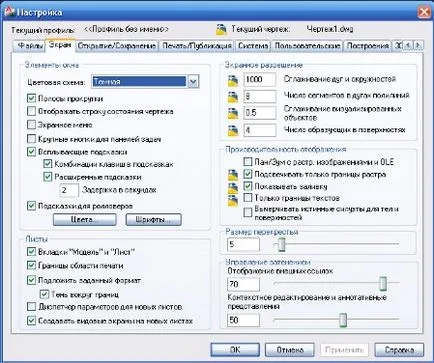Viewport: 434px width, 363px height.
Task: Click the xref fading field with 70
Action: click(x=243, y=284)
